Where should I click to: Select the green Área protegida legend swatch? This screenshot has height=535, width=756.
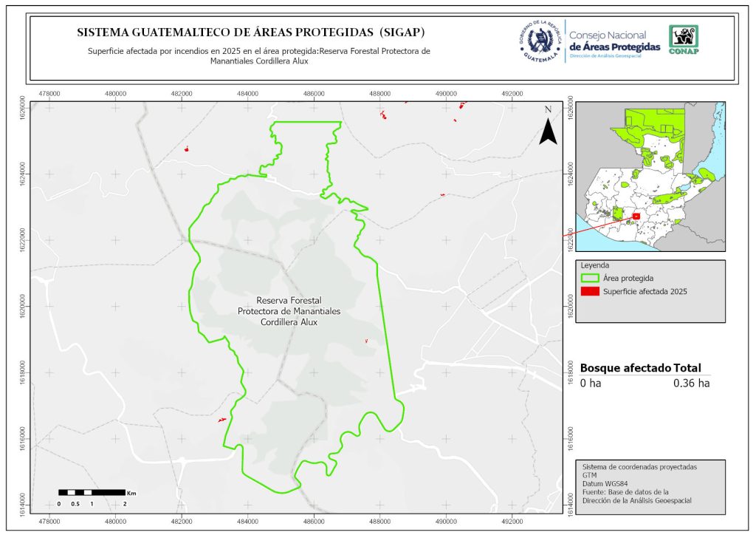click(x=590, y=278)
